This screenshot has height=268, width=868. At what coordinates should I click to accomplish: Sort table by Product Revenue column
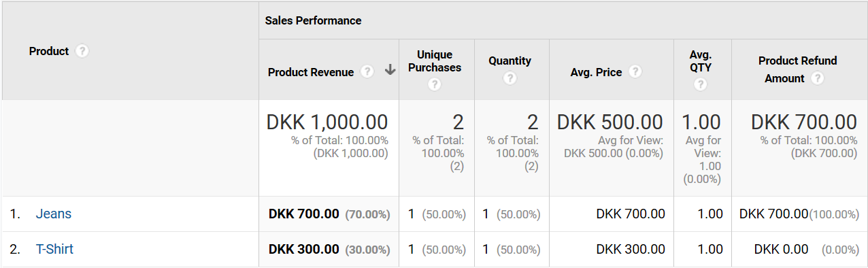pos(311,72)
